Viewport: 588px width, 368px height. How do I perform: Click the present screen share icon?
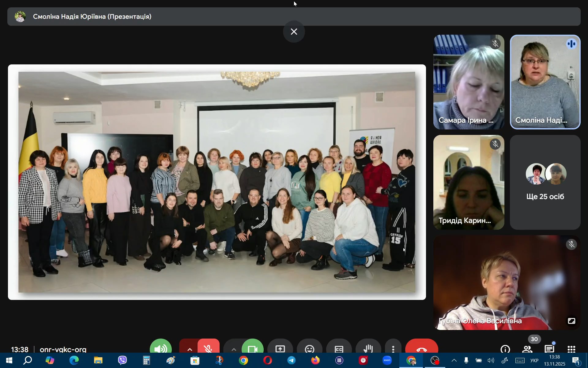tap(280, 349)
